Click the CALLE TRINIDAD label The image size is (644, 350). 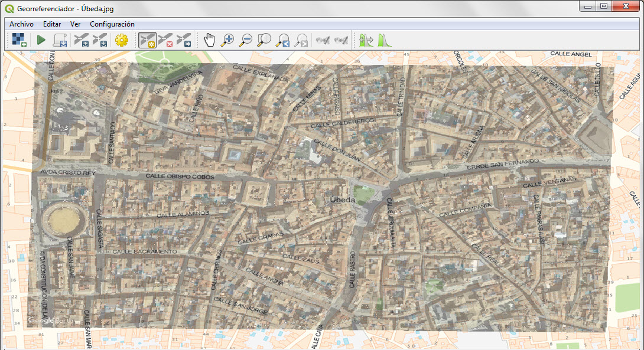401,97
